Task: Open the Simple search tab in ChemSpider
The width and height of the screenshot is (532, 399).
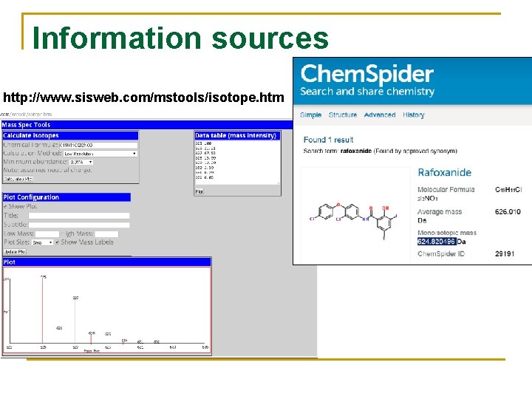Action: 310,115
